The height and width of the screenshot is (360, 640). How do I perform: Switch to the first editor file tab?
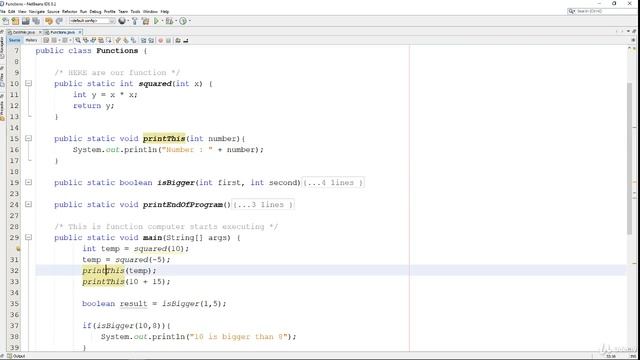coord(24,32)
